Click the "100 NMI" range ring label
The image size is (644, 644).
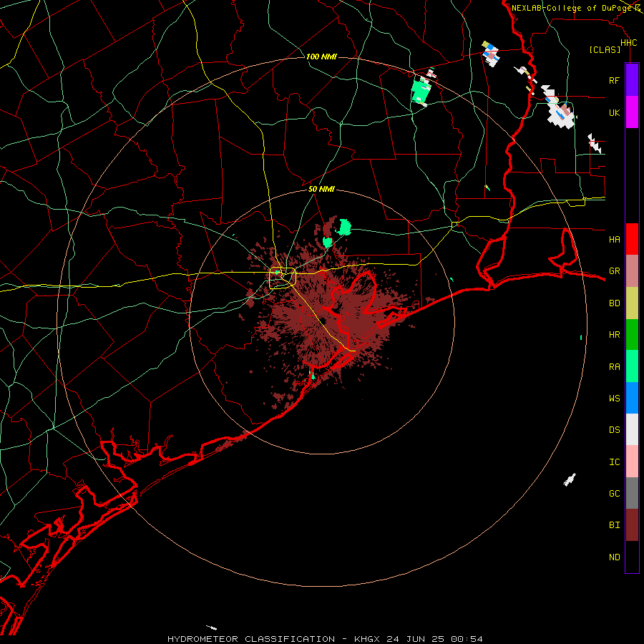[321, 57]
